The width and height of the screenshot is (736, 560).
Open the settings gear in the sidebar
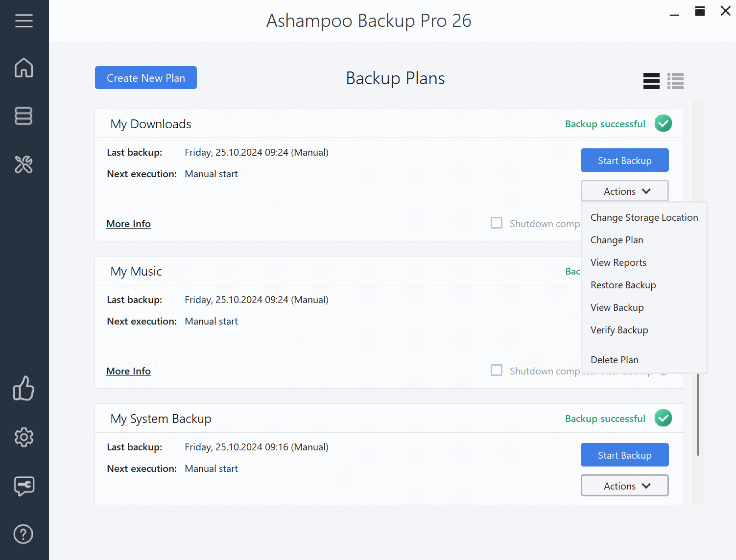(24, 437)
